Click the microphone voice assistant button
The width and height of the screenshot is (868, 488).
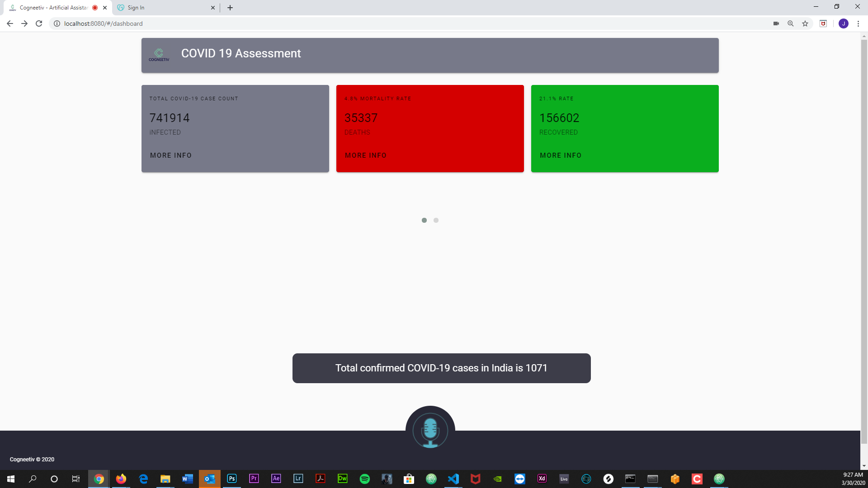pyautogui.click(x=430, y=430)
